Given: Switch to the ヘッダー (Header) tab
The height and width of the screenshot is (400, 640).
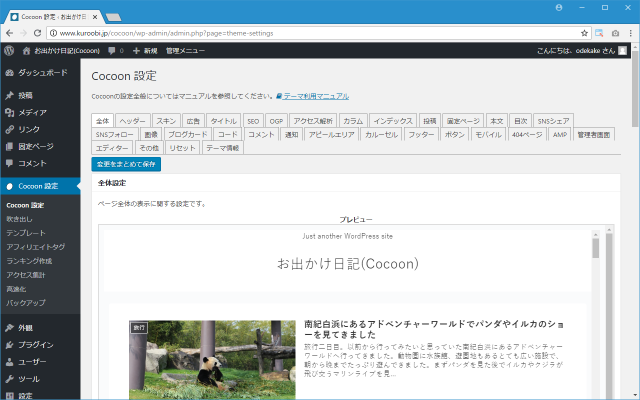Looking at the screenshot, I should [x=133, y=120].
